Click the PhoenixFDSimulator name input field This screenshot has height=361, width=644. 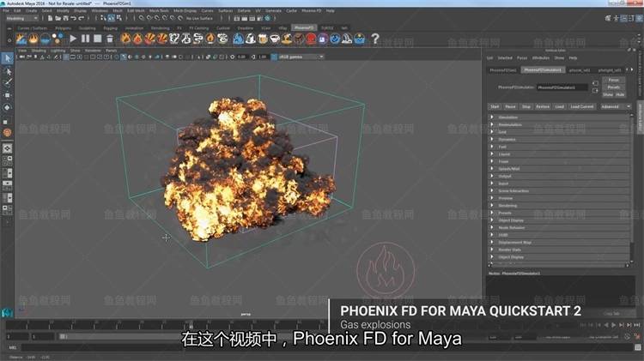pyautogui.click(x=562, y=87)
